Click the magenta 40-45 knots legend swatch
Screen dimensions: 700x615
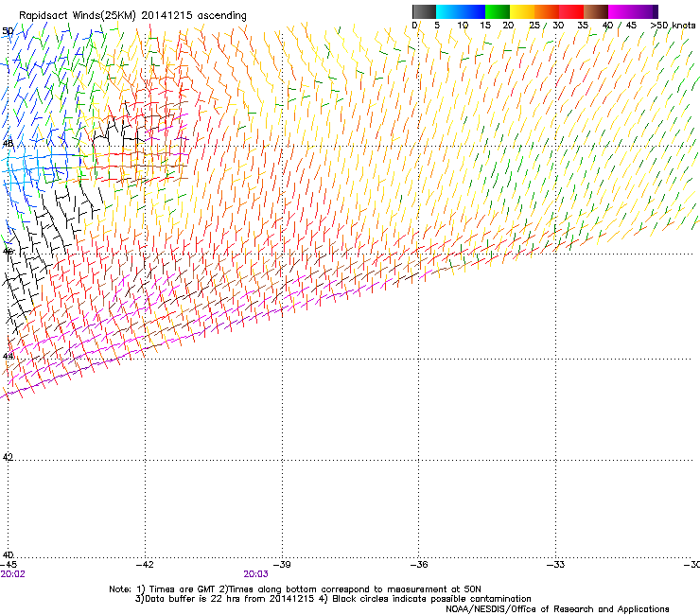[621, 11]
